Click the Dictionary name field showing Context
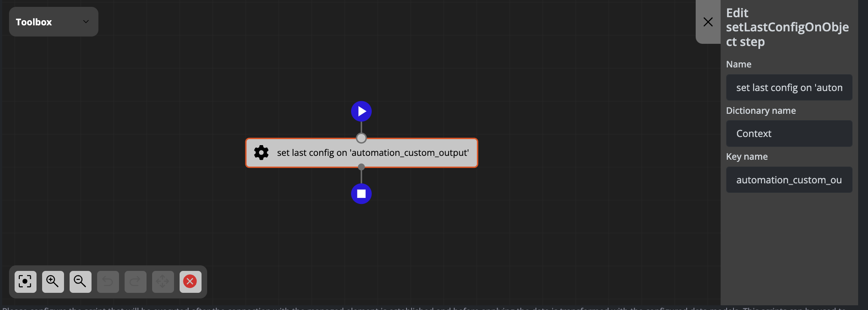 click(x=789, y=134)
